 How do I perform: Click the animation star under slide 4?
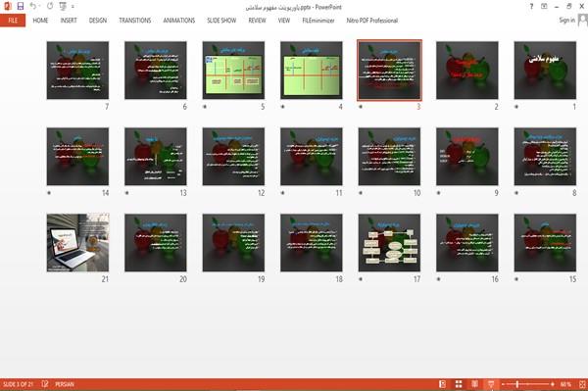(x=283, y=107)
